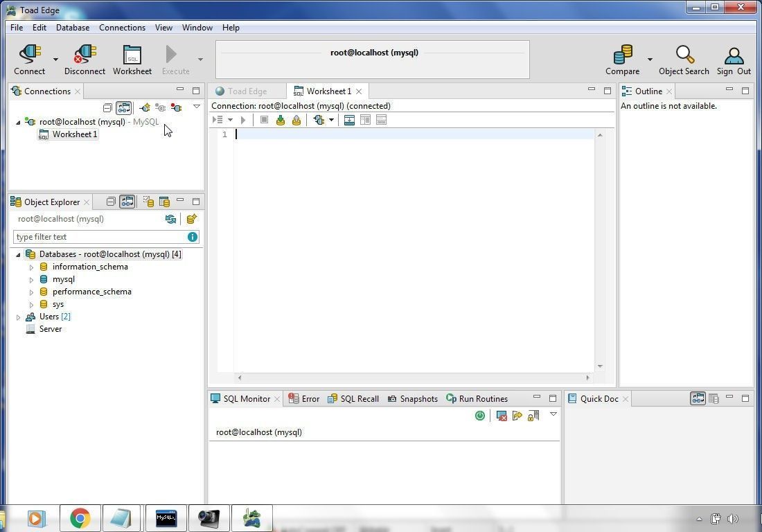Open the Connections menu

point(122,28)
